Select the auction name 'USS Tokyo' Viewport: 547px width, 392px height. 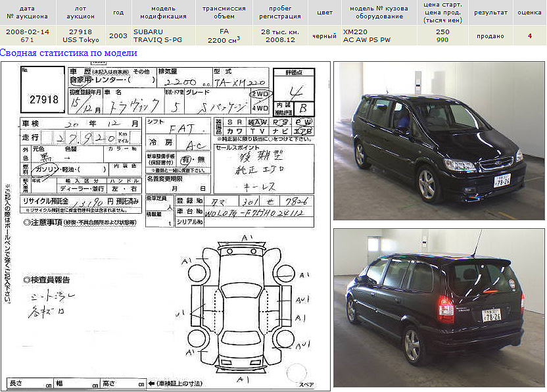click(81, 40)
